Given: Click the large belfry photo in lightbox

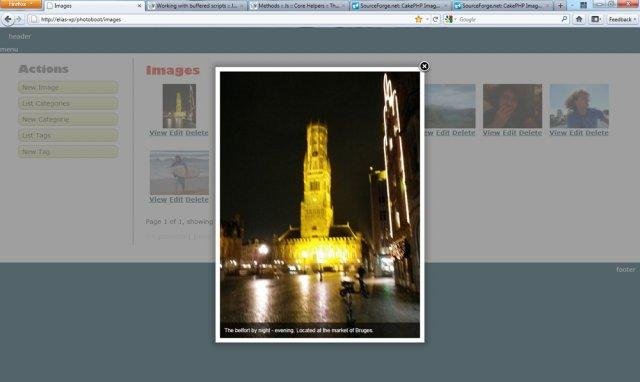Looking at the screenshot, I should [320, 204].
